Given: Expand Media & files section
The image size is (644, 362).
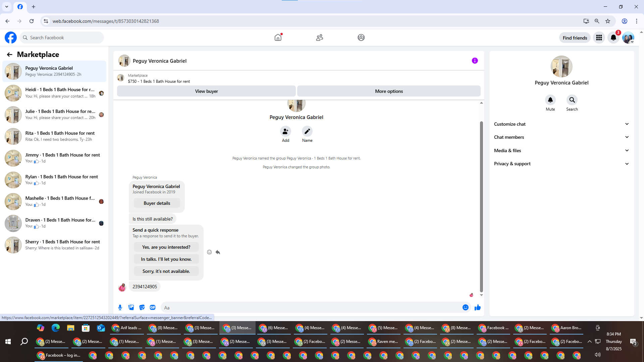Looking at the screenshot, I should [561, 150].
